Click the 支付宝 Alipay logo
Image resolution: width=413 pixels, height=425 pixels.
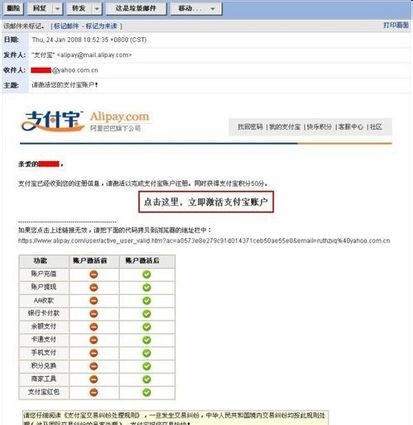85,121
